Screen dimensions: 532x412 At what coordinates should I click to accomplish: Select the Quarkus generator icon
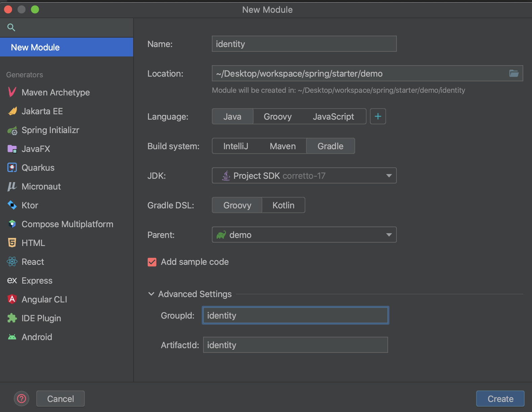click(x=12, y=167)
